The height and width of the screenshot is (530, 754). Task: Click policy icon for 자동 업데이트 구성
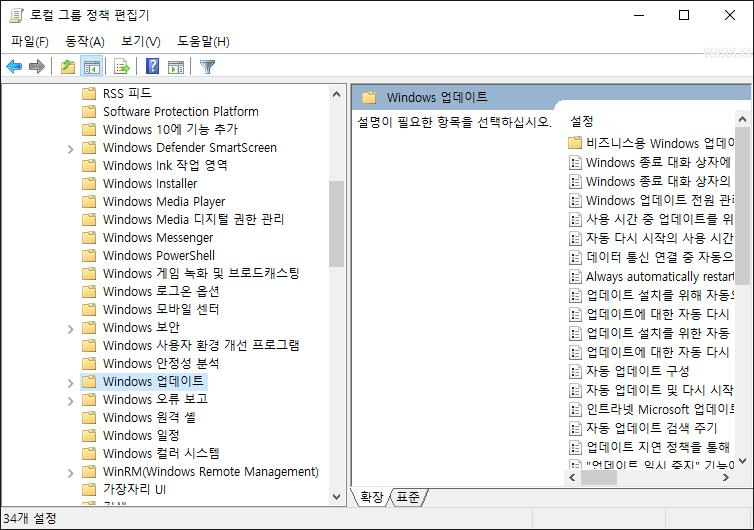coord(575,371)
